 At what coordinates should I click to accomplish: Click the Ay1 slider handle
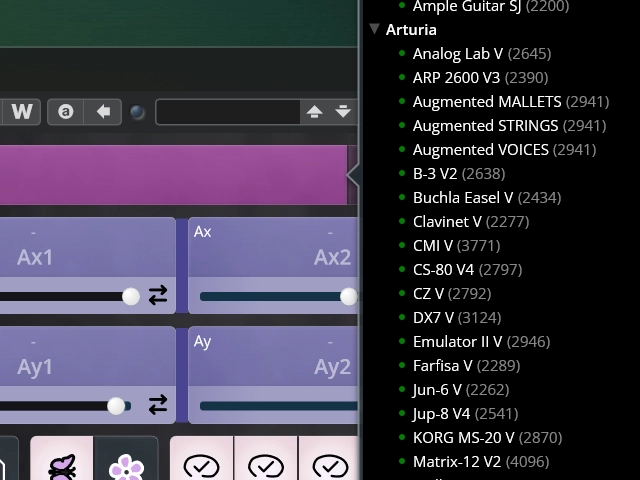coord(116,406)
